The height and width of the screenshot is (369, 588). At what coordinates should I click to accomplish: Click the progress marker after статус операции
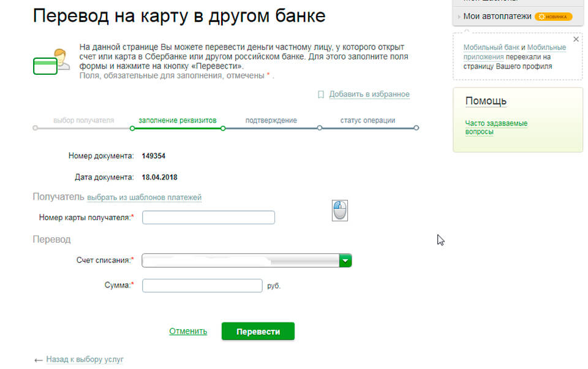[x=417, y=128]
